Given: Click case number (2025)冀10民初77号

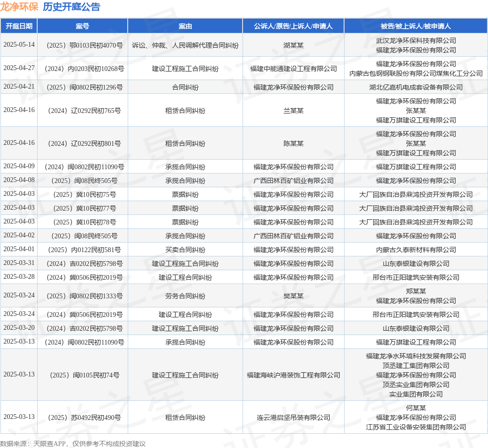Looking at the screenshot, I should [x=84, y=209].
